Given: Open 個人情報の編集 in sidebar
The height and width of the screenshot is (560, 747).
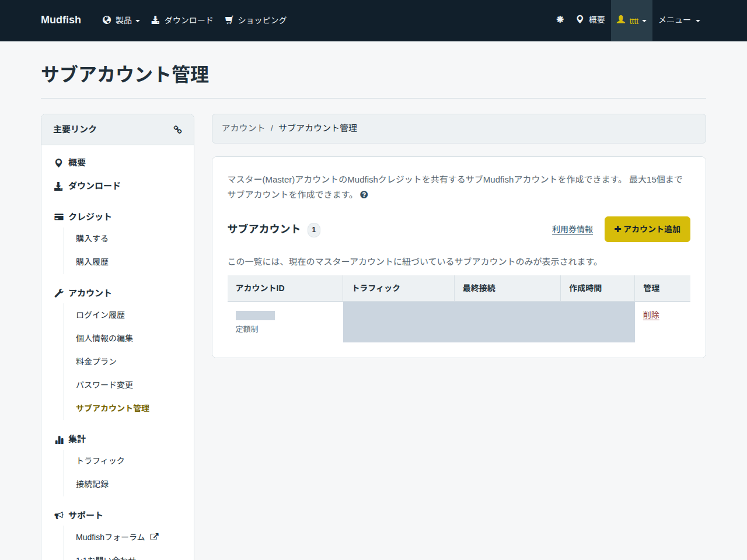Looking at the screenshot, I should pyautogui.click(x=104, y=338).
